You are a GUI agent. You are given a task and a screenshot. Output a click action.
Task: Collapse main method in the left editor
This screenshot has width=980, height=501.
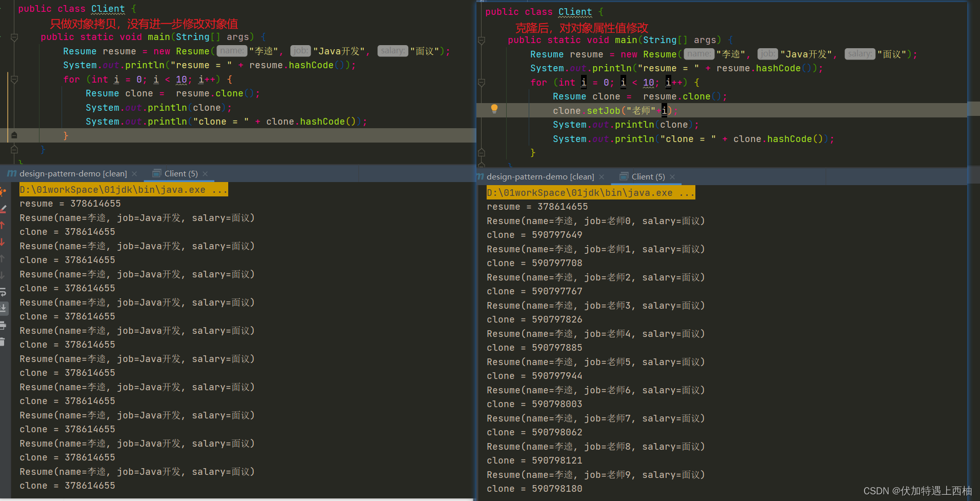[x=14, y=37]
